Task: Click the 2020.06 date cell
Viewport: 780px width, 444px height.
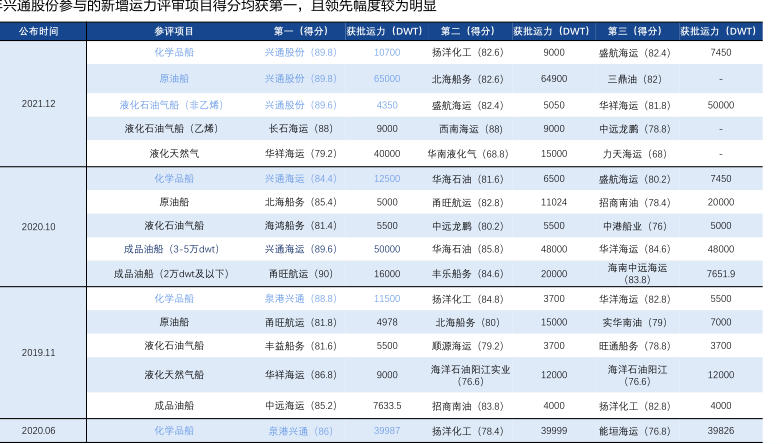Action: click(x=38, y=430)
